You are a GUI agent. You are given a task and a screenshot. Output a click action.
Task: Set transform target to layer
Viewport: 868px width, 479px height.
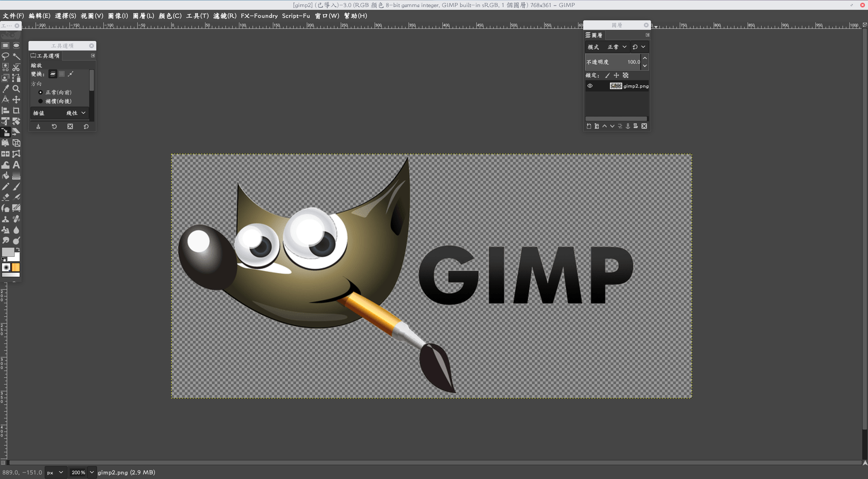[x=53, y=74]
